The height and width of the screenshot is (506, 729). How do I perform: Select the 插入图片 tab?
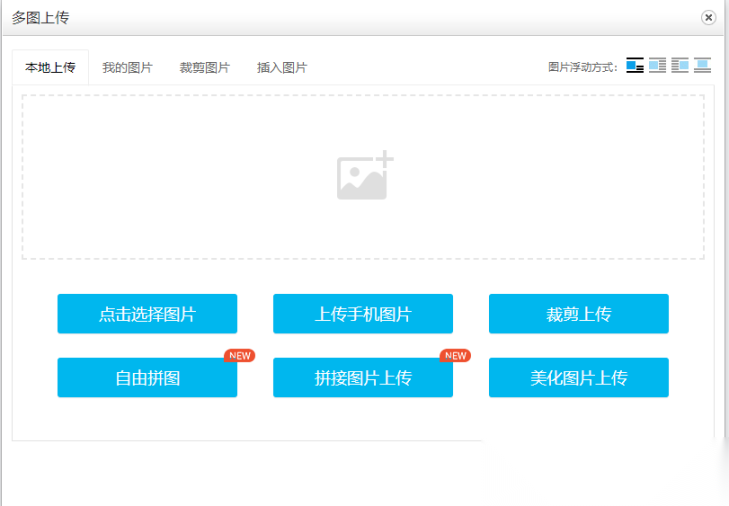tap(282, 68)
